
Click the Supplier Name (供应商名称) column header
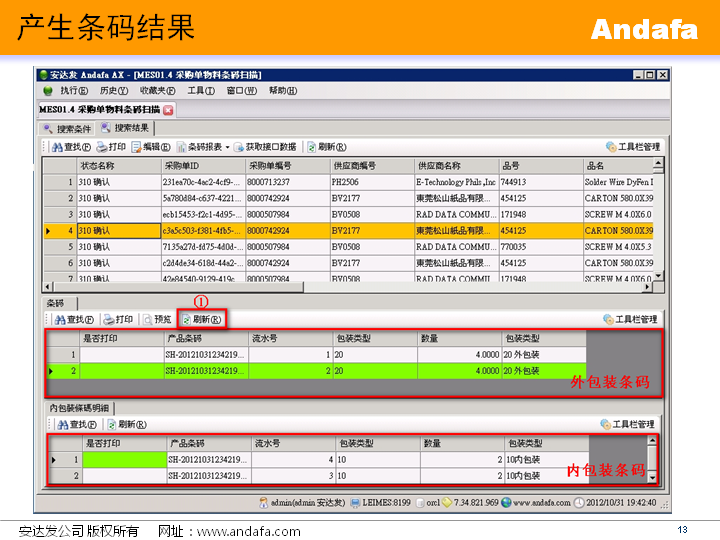[455, 165]
